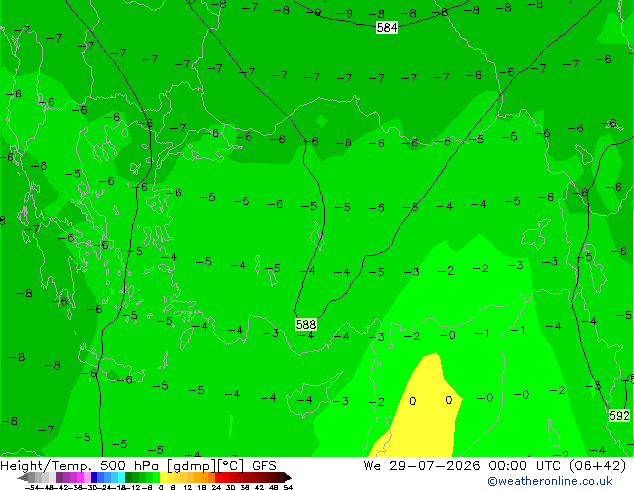Click the (06+42) forecast hour text
This screenshot has height=490, width=634.
click(598, 466)
